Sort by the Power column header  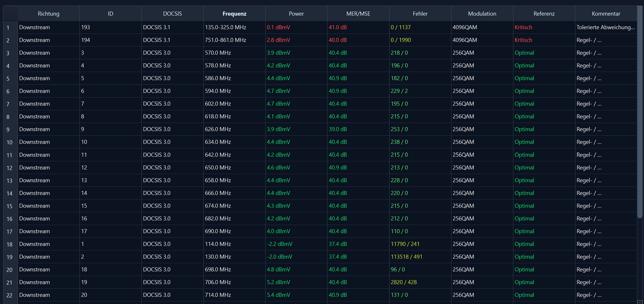[296, 14]
